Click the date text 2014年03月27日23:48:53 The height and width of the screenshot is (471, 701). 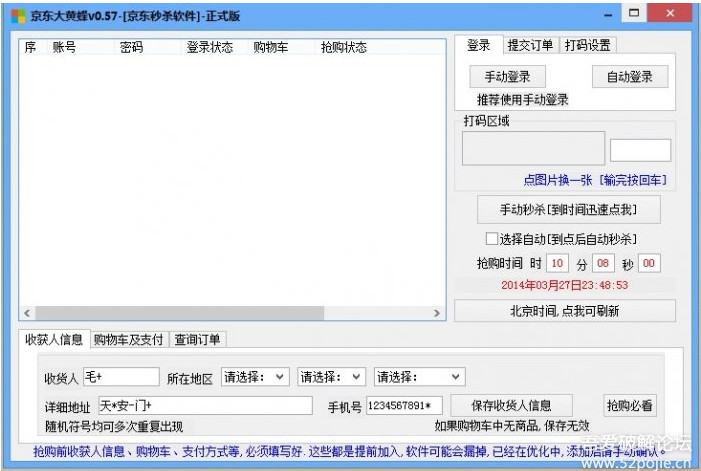coord(565,285)
